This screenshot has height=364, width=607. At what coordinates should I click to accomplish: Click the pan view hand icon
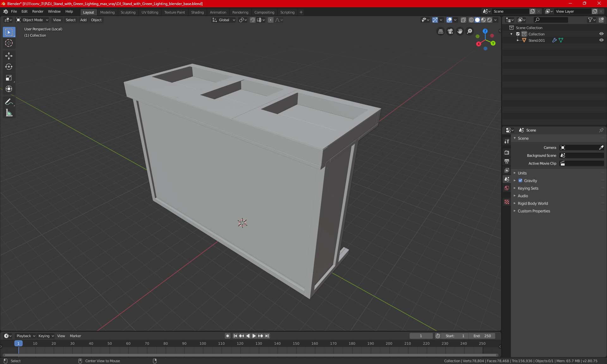(460, 31)
